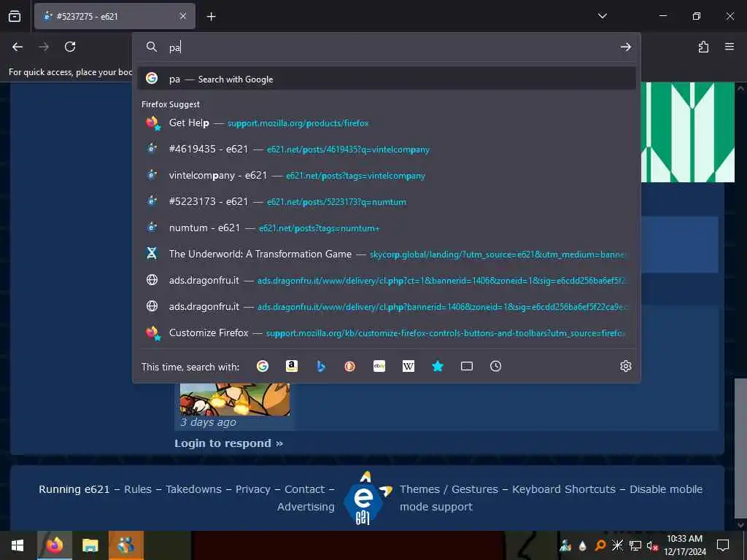Screen dimensions: 747x560
Task: Search bookmarks with the star icon
Action: coord(438,366)
